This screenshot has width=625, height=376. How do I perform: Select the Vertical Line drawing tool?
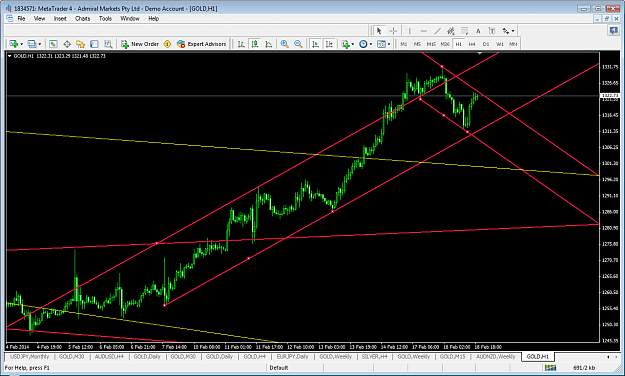tap(409, 31)
